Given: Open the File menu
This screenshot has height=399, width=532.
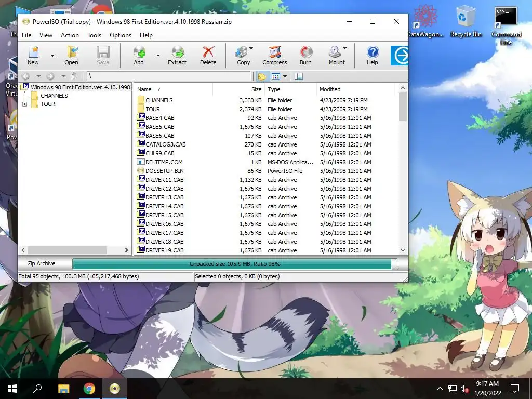Looking at the screenshot, I should coord(26,35).
